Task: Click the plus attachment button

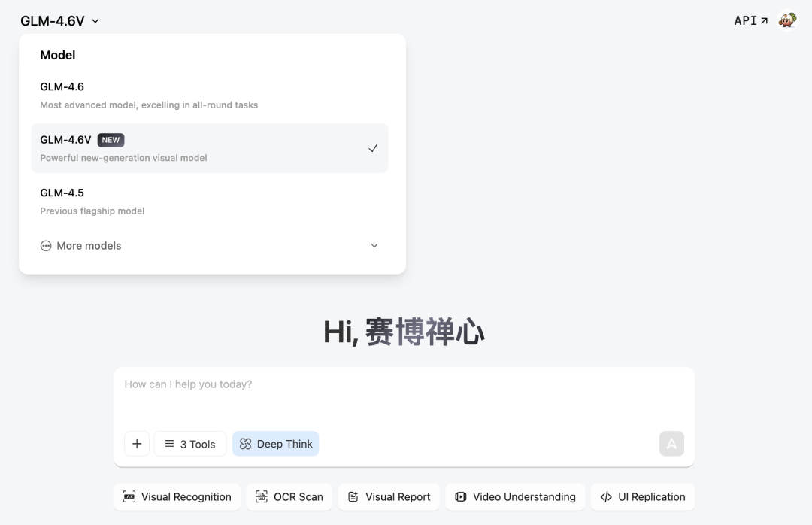Action: coord(137,444)
